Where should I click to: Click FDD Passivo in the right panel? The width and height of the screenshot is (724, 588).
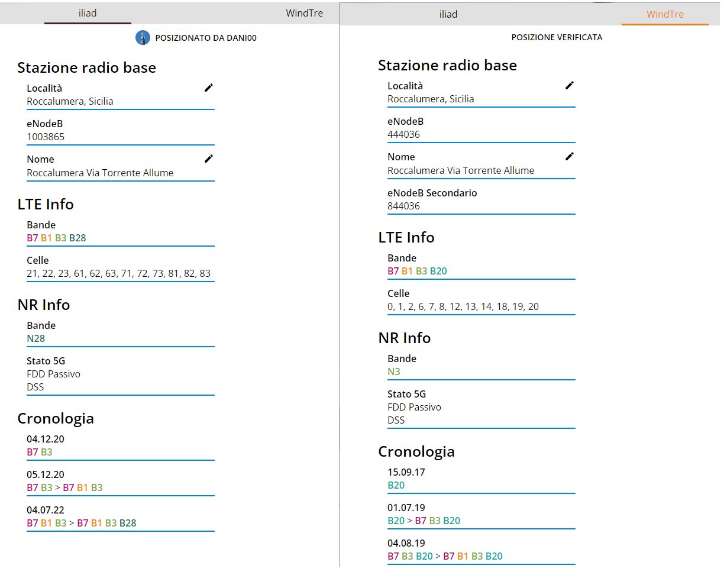click(414, 407)
